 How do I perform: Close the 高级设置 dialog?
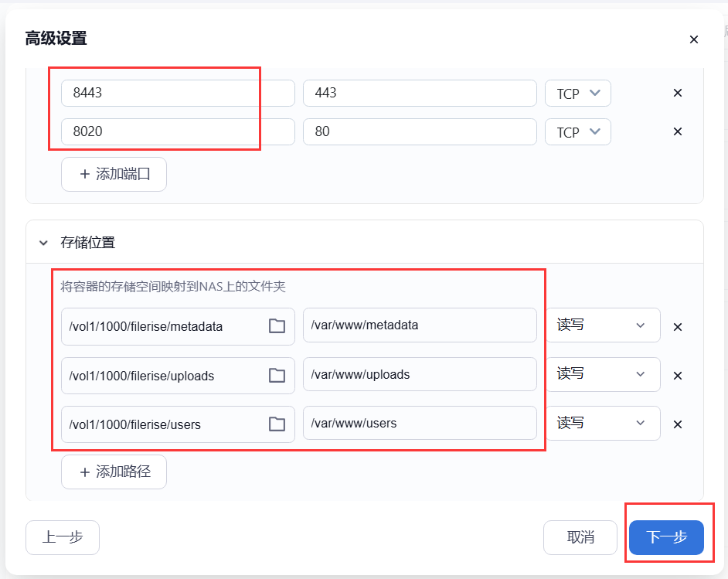click(x=694, y=39)
